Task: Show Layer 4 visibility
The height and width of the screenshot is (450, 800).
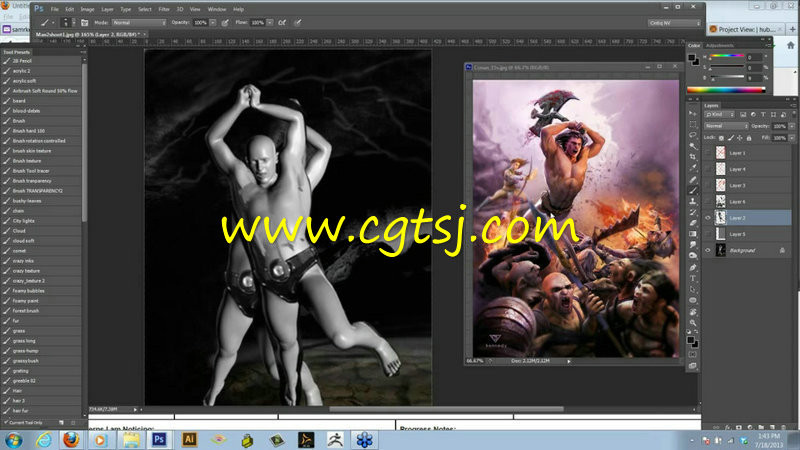Action: point(708,169)
